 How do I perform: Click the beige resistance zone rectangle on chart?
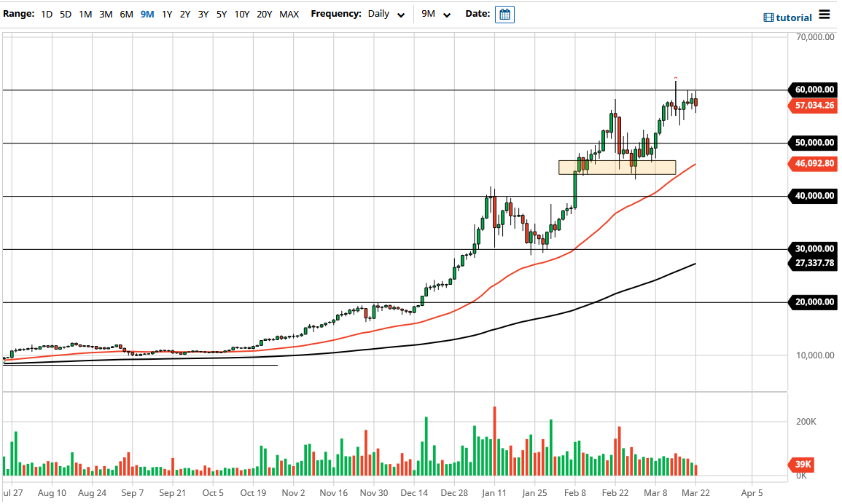pyautogui.click(x=617, y=167)
